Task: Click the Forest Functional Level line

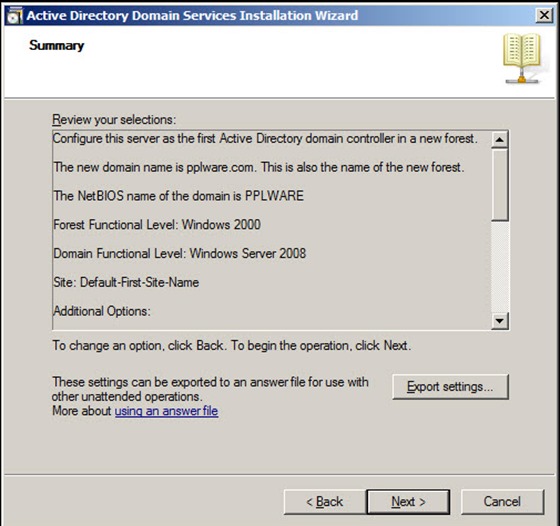Action: coord(157,225)
